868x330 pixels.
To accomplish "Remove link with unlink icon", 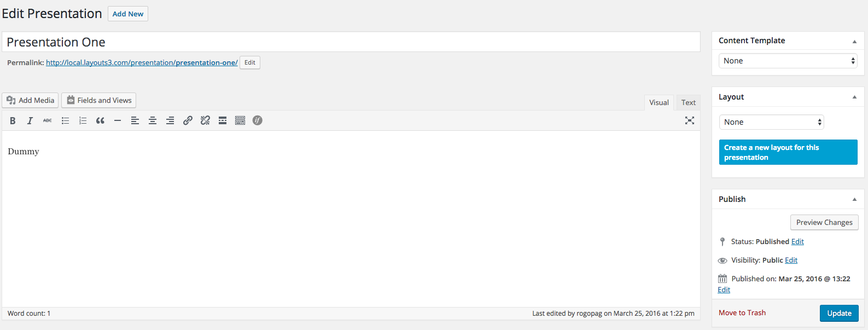I will pos(205,120).
